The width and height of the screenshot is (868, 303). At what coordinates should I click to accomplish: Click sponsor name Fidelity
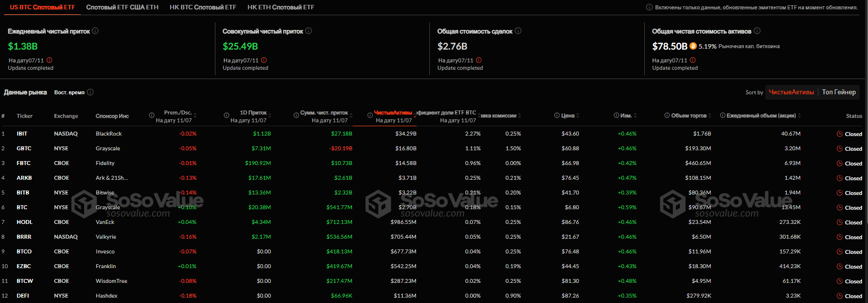[105, 163]
